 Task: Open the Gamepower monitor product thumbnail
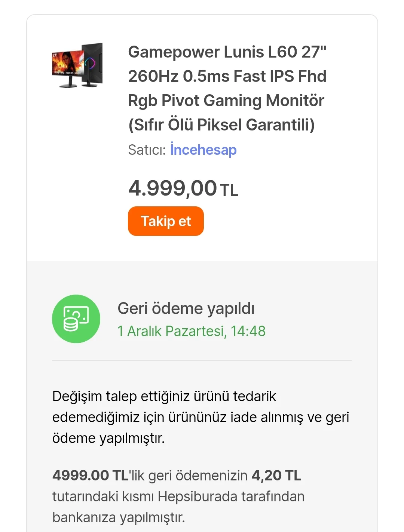[x=77, y=65]
